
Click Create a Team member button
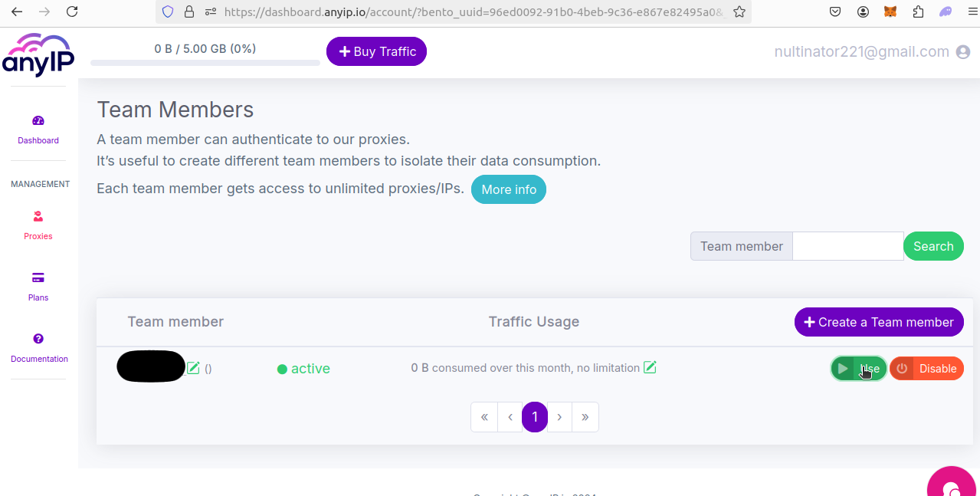click(x=879, y=322)
